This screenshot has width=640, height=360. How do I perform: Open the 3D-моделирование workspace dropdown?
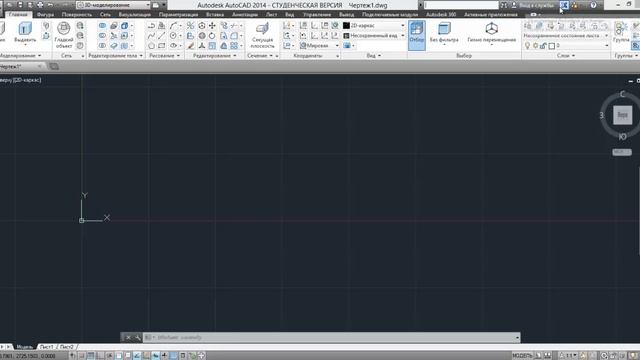tap(113, 5)
